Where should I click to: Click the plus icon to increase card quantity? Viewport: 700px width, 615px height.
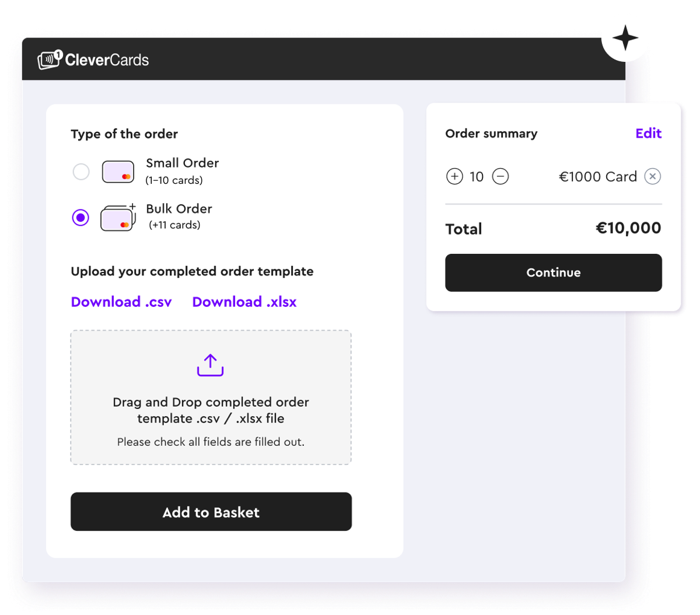click(454, 176)
